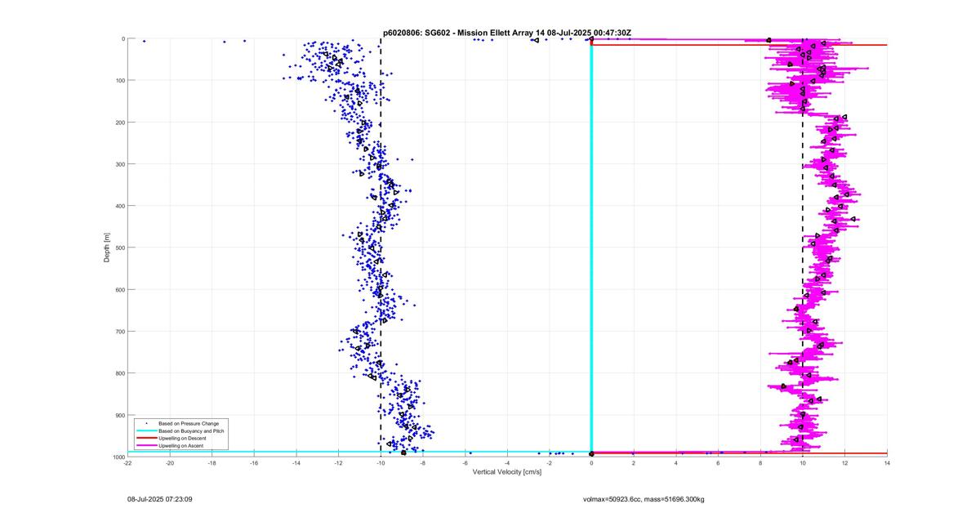Click x-axis tick label '-20'
Image resolution: width=980 pixels, height=513 pixels.
pyautogui.click(x=170, y=462)
